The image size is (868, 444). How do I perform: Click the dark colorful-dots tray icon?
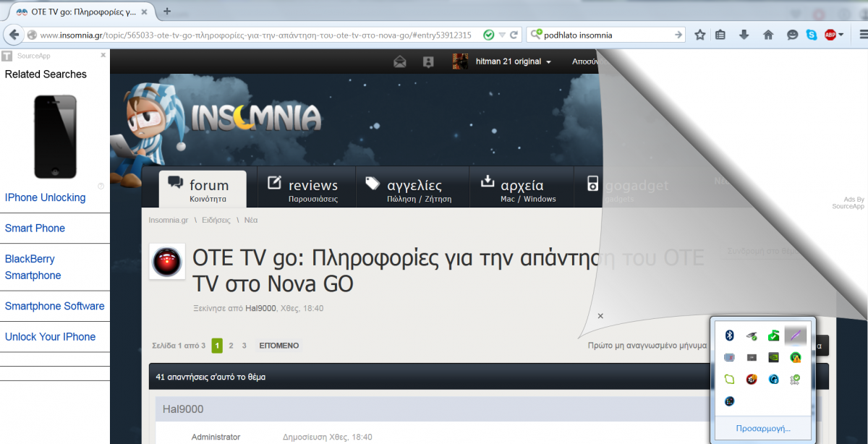pyautogui.click(x=731, y=401)
